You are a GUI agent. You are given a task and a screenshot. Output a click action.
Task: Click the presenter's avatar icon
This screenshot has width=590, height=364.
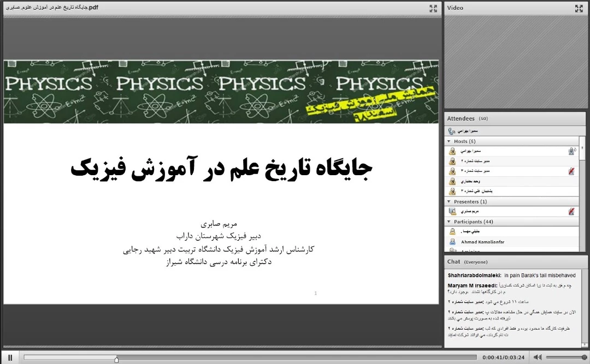pos(452,211)
